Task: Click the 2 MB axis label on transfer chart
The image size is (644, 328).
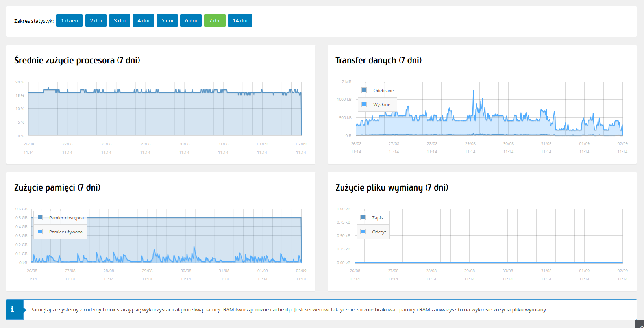Action: coord(346,82)
